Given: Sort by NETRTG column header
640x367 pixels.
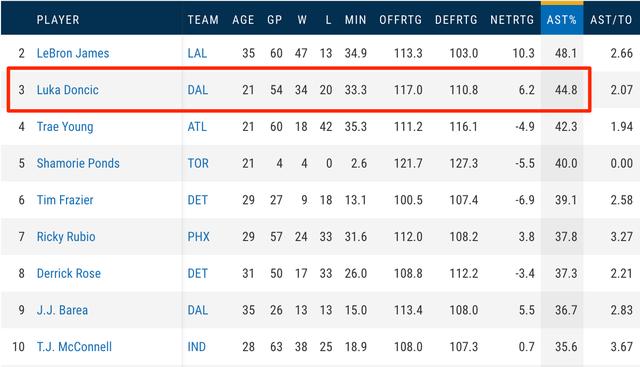Looking at the screenshot, I should tap(512, 20).
